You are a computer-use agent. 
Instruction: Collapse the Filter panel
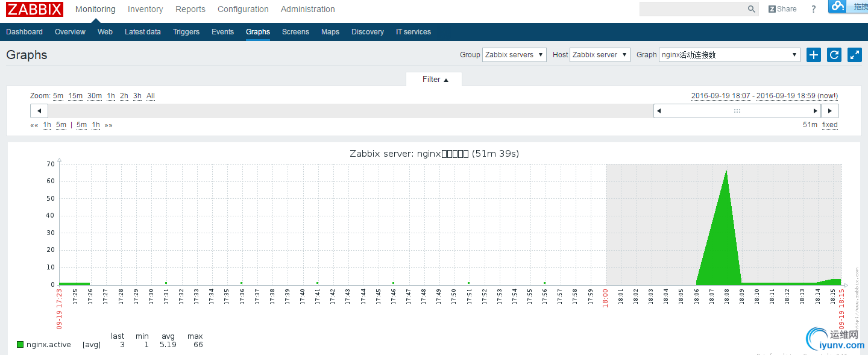coord(434,80)
